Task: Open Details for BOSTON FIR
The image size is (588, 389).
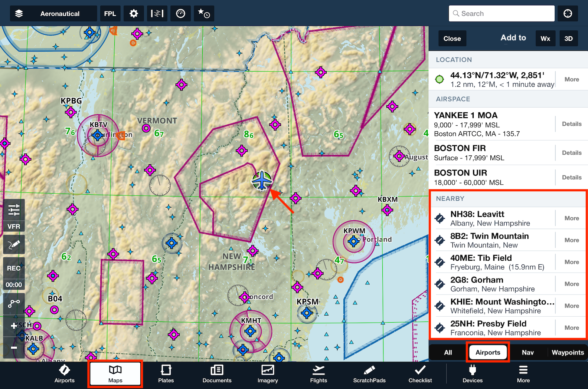Action: tap(572, 153)
